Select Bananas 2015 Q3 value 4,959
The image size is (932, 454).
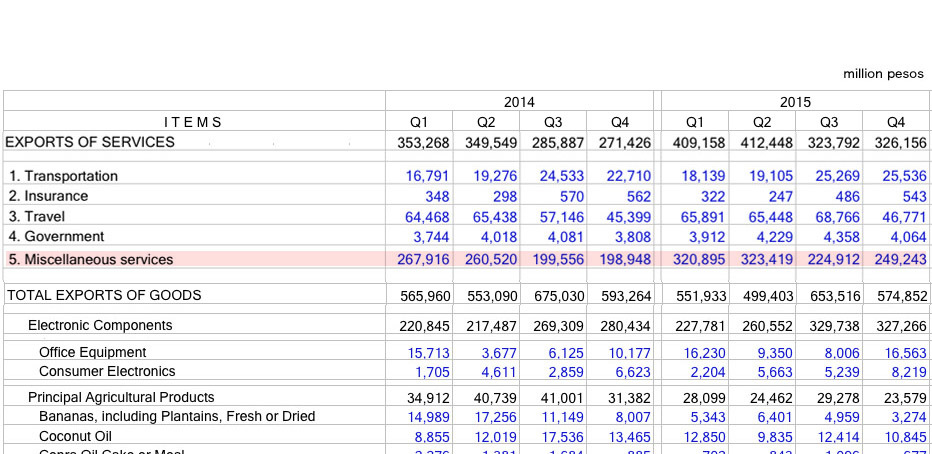click(841, 417)
